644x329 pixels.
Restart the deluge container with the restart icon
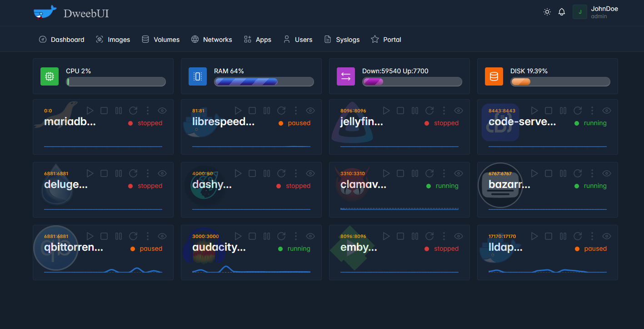[x=133, y=173]
